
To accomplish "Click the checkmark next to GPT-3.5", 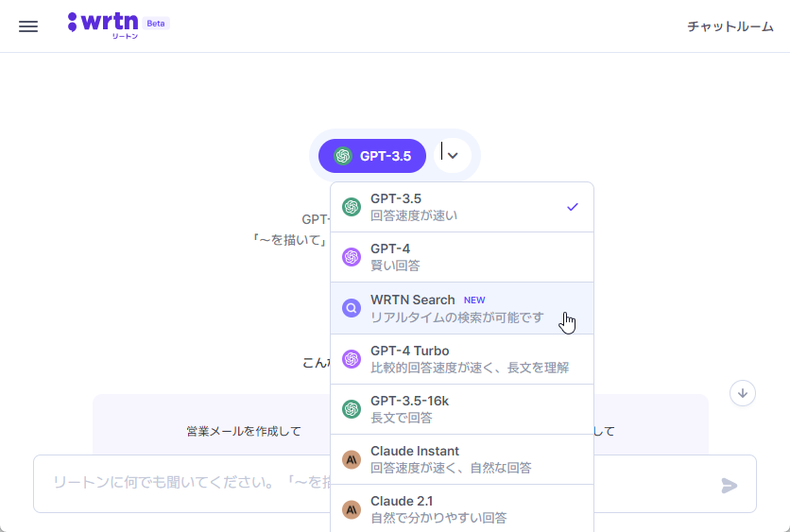I will point(573,207).
